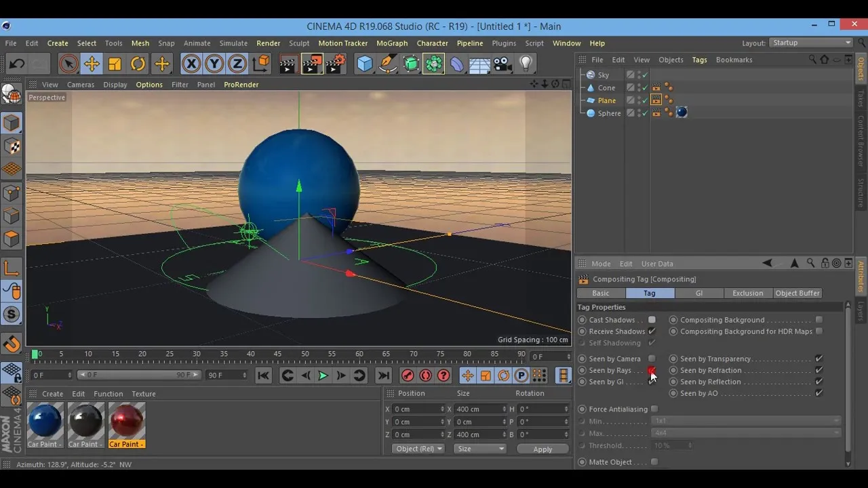
Task: Add a light object
Action: click(526, 64)
